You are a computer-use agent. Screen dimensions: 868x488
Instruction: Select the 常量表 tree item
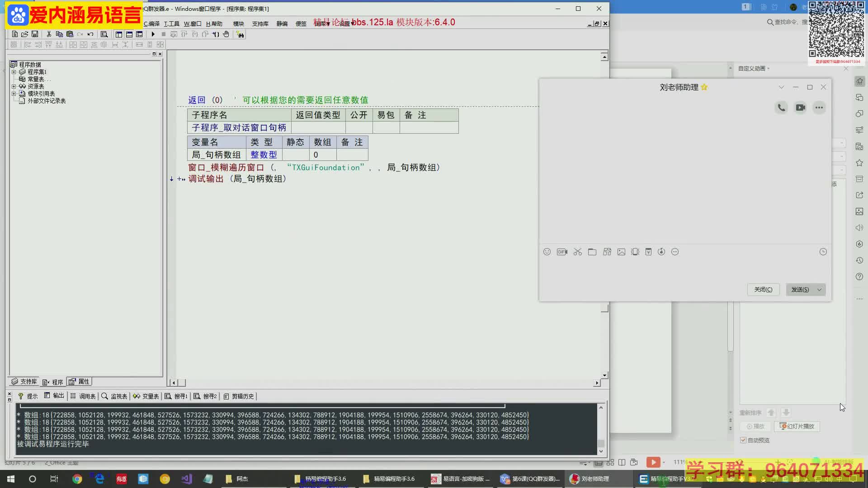coord(36,79)
